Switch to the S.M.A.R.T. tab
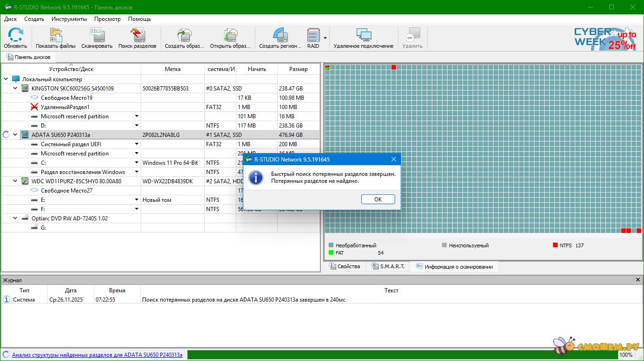 (x=388, y=266)
